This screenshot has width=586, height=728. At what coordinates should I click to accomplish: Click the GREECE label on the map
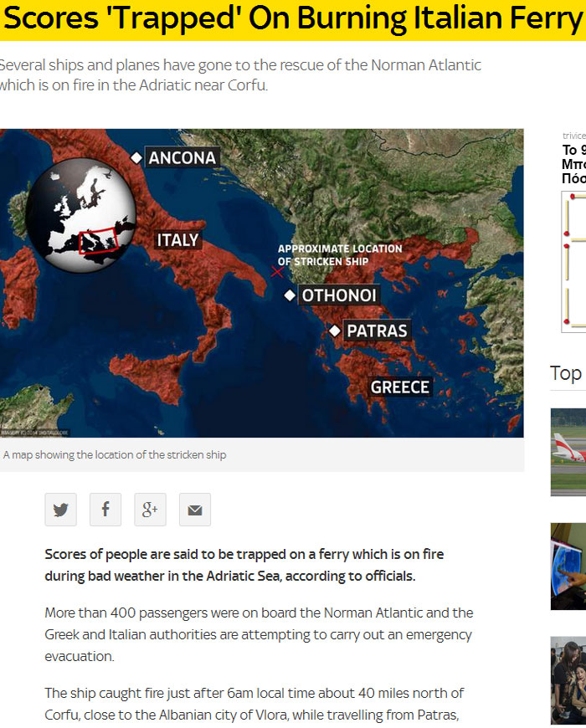click(400, 387)
